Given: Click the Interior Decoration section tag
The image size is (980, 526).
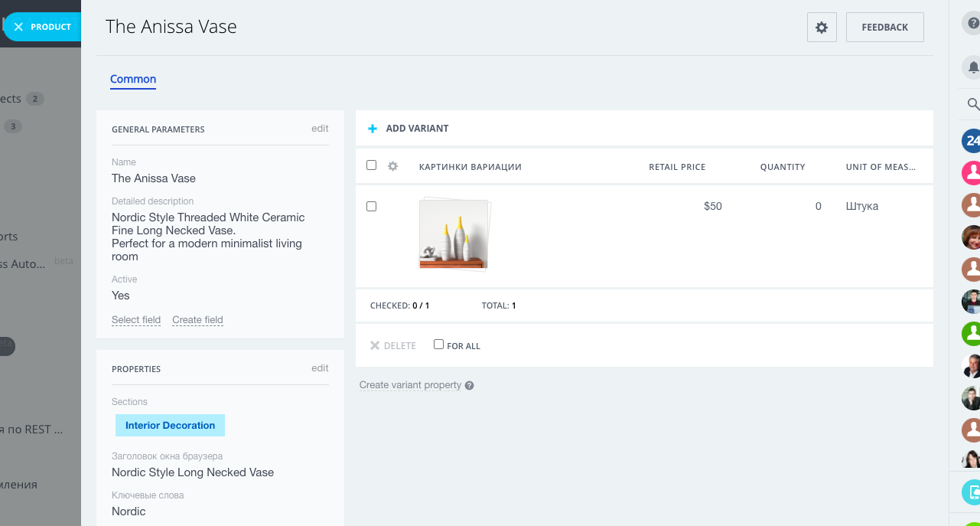Looking at the screenshot, I should pos(170,426).
